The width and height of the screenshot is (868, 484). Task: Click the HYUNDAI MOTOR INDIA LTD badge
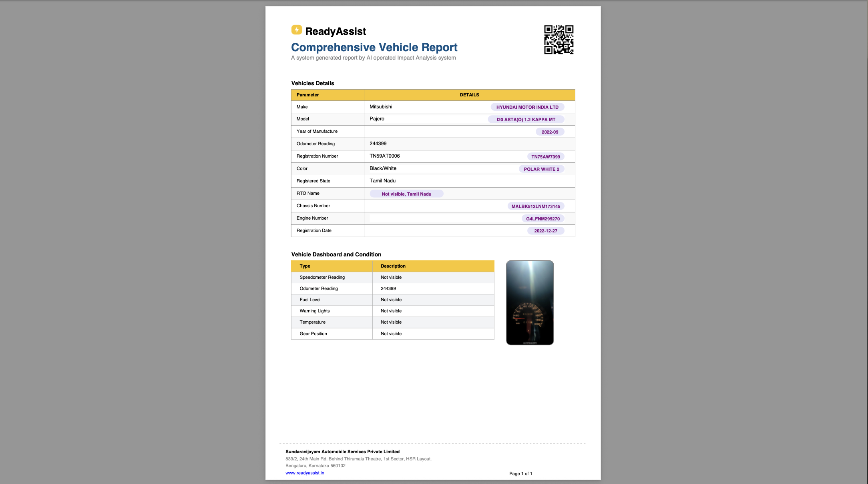(527, 107)
